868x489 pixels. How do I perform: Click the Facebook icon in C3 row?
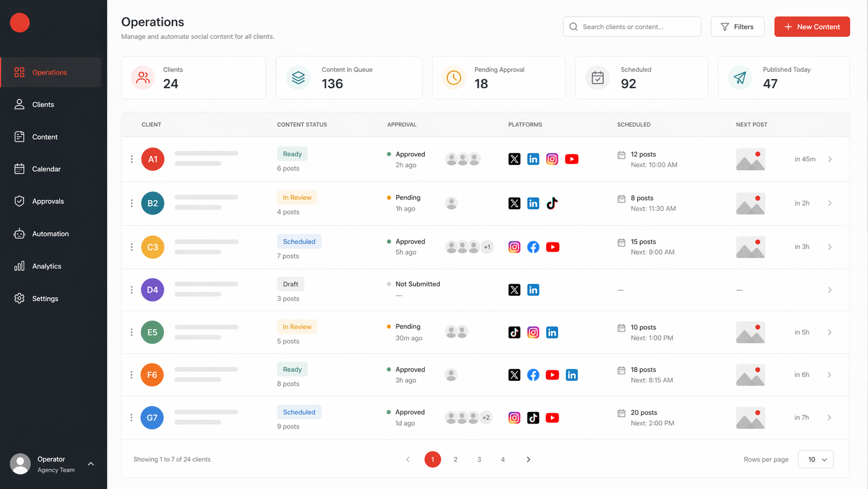[x=533, y=247]
